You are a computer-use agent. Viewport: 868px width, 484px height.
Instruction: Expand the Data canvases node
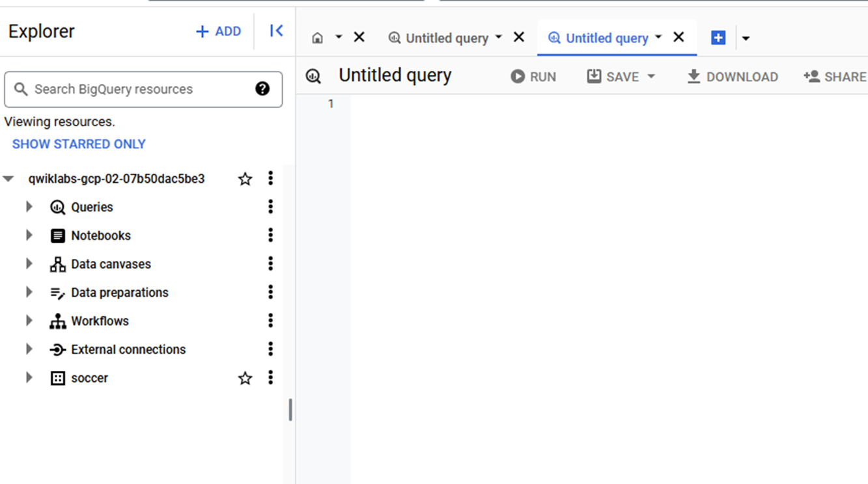[x=29, y=264]
